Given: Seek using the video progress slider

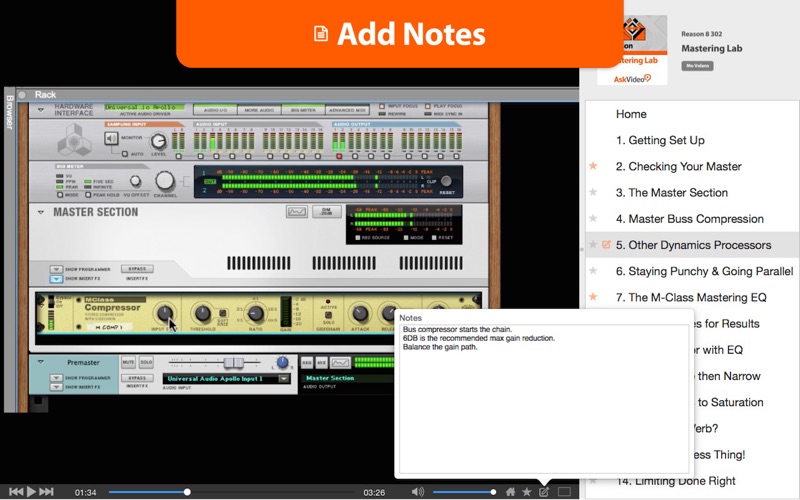Looking at the screenshot, I should point(230,492).
